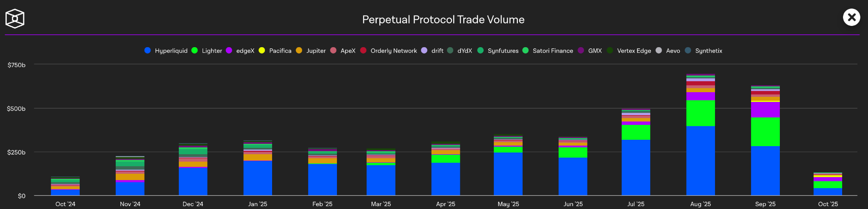Click the ApeX legend marker

point(333,51)
